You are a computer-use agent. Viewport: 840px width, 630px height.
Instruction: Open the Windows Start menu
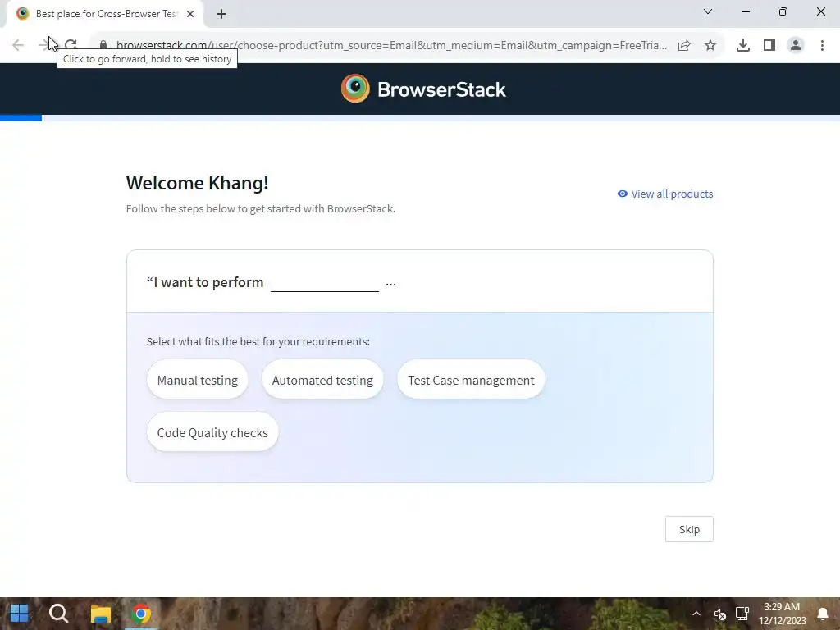(20, 614)
